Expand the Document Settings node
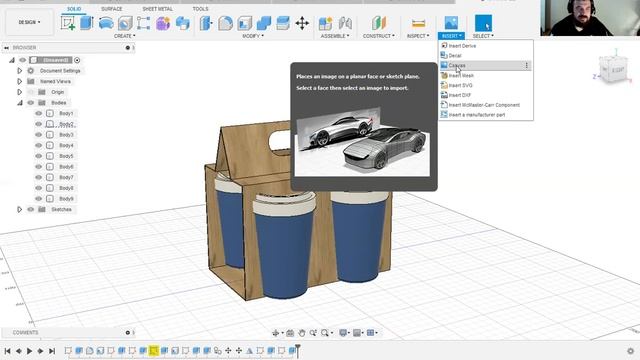Image resolution: width=640 pixels, height=360 pixels. (x=19, y=71)
